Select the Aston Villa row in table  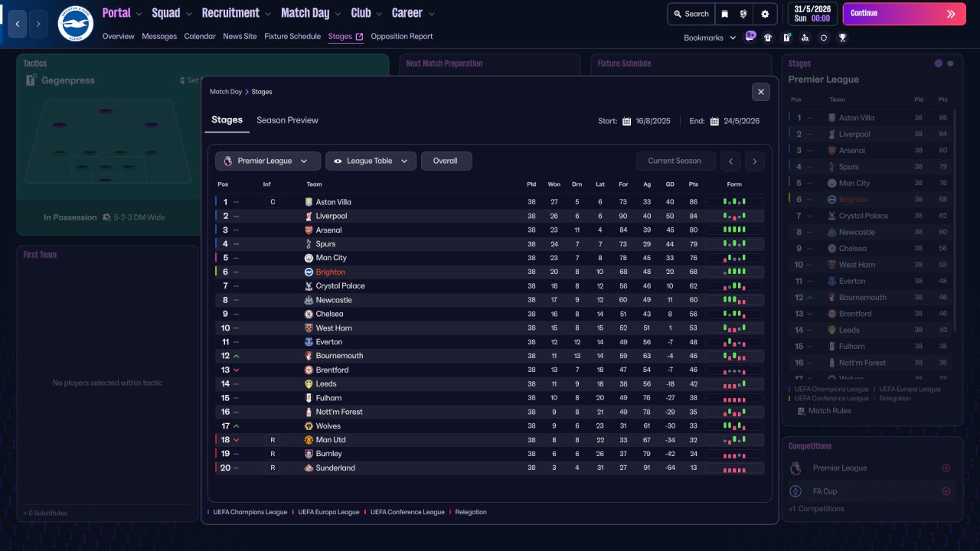(x=490, y=202)
